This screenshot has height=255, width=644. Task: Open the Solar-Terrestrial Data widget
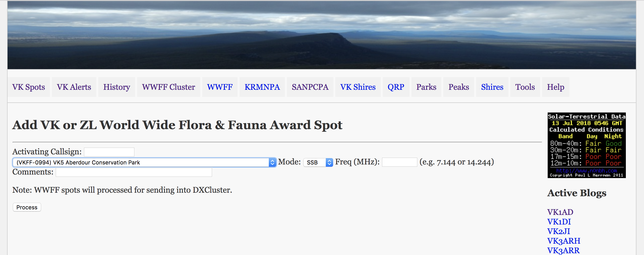tap(587, 145)
